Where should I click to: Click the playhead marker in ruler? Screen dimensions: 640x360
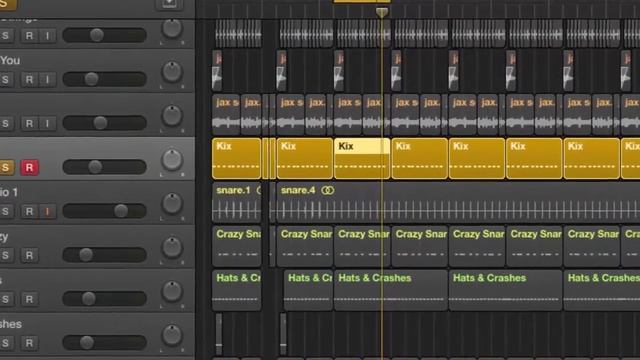coord(382,13)
